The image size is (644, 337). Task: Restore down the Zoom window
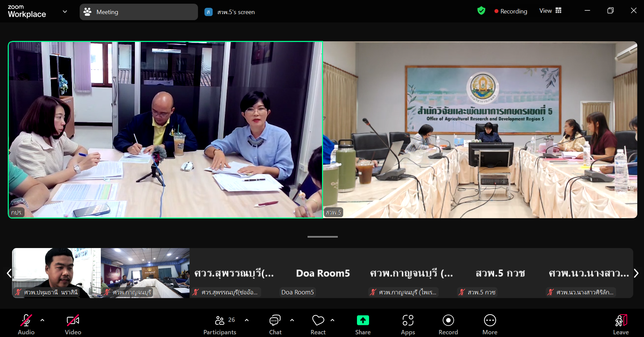pyautogui.click(x=610, y=10)
